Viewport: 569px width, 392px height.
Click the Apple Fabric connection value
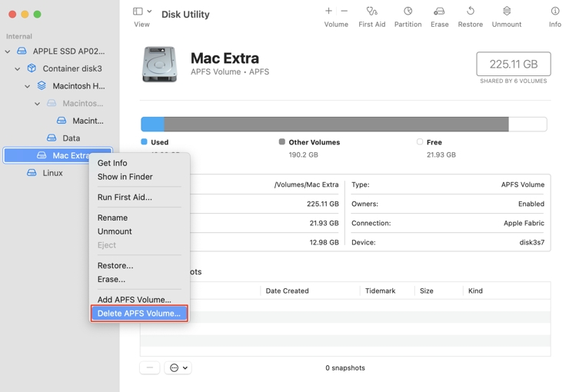click(x=524, y=223)
